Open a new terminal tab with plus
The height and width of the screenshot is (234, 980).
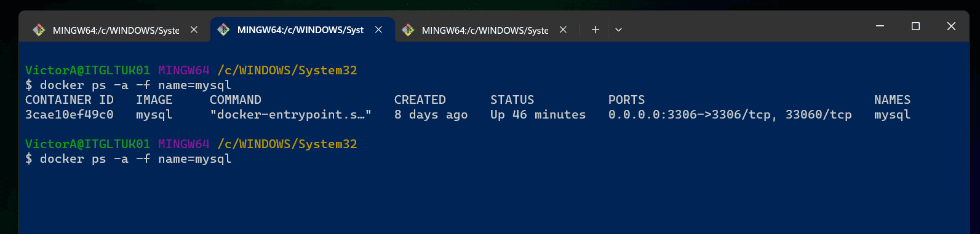coord(595,29)
